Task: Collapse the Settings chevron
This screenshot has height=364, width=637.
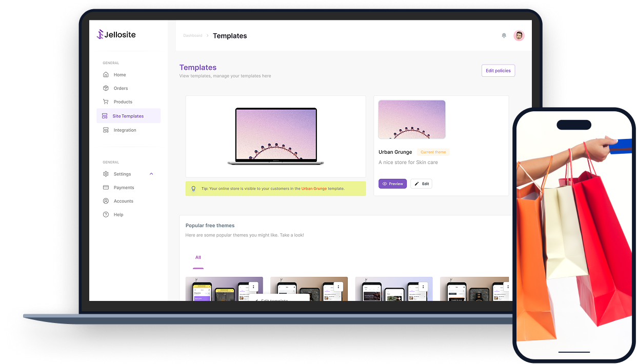Action: (x=151, y=174)
